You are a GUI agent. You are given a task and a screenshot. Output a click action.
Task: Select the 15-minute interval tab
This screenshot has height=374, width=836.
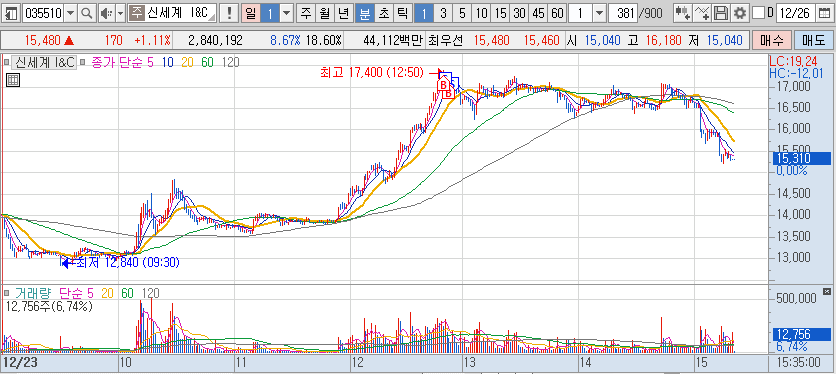tap(501, 13)
